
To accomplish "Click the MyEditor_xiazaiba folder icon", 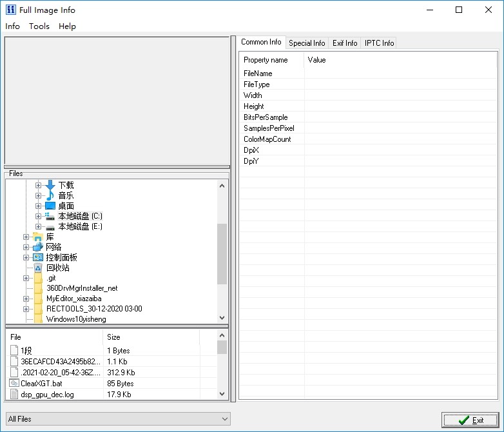I will coord(38,299).
